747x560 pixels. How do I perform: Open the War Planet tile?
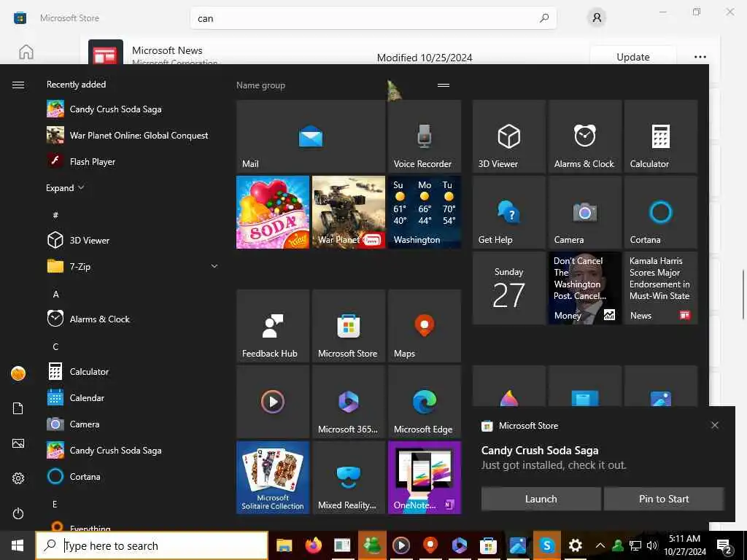(x=349, y=212)
